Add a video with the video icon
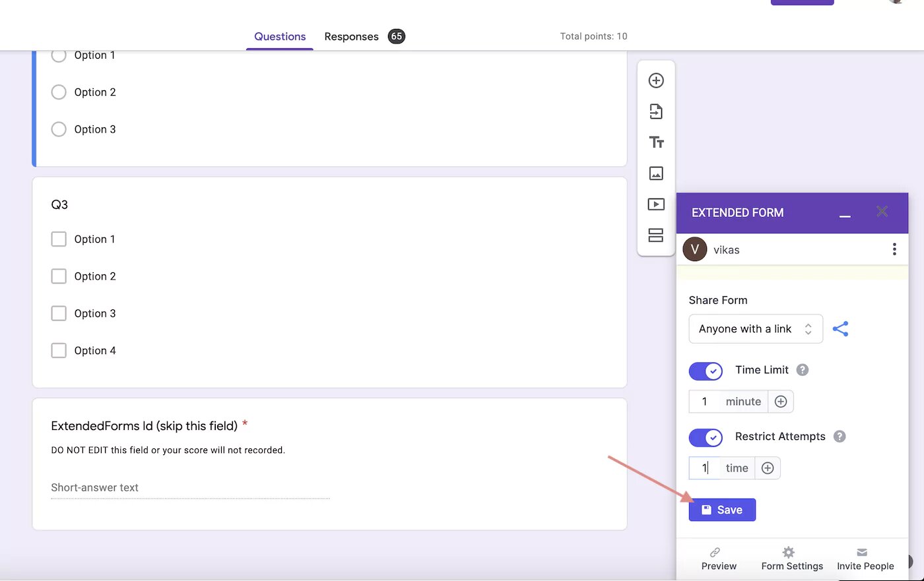The width and height of the screenshot is (924, 581). tap(656, 204)
